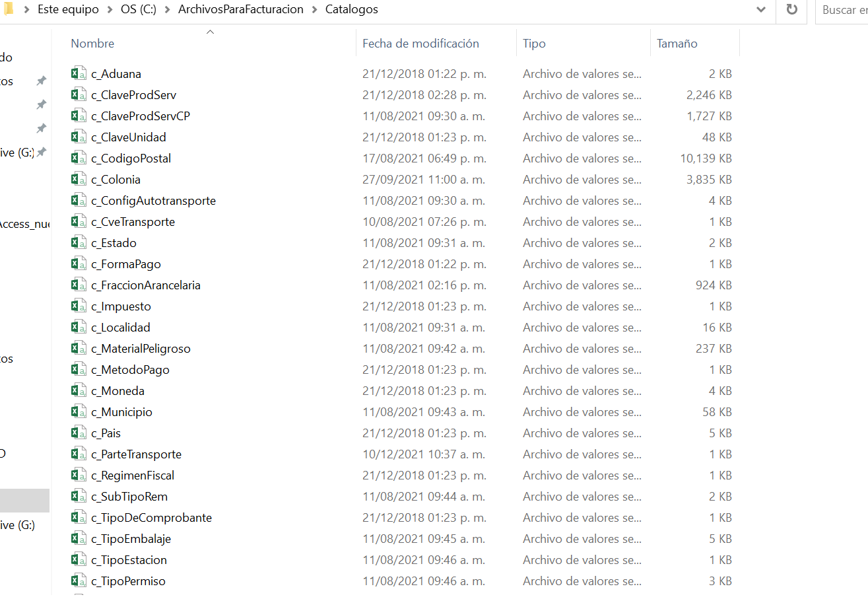Expand the chevron before Este equipo
Viewport: 868px width, 601px height.
click(27, 10)
